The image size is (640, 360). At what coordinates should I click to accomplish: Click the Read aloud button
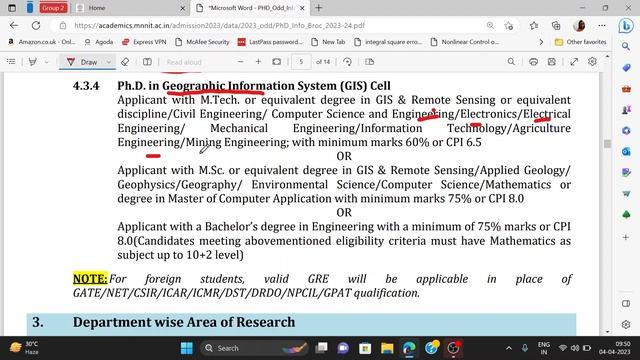(184, 62)
